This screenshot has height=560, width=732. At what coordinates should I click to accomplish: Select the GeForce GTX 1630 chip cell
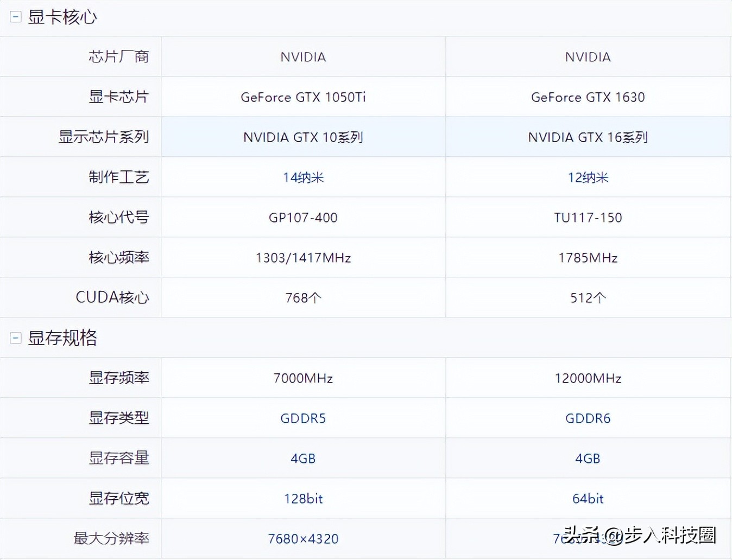coord(588,97)
